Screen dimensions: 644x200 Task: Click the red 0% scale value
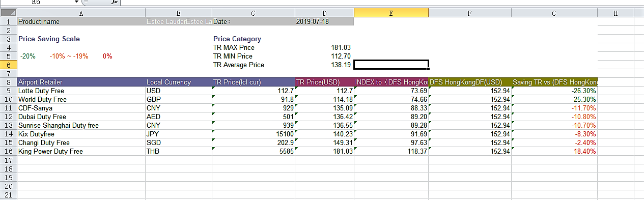(x=107, y=56)
